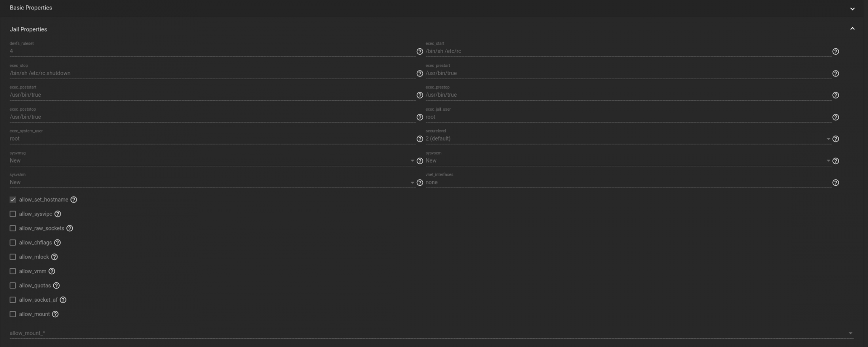Uncheck the allow_set_hostname checkbox
The image size is (868, 347).
[x=13, y=200]
